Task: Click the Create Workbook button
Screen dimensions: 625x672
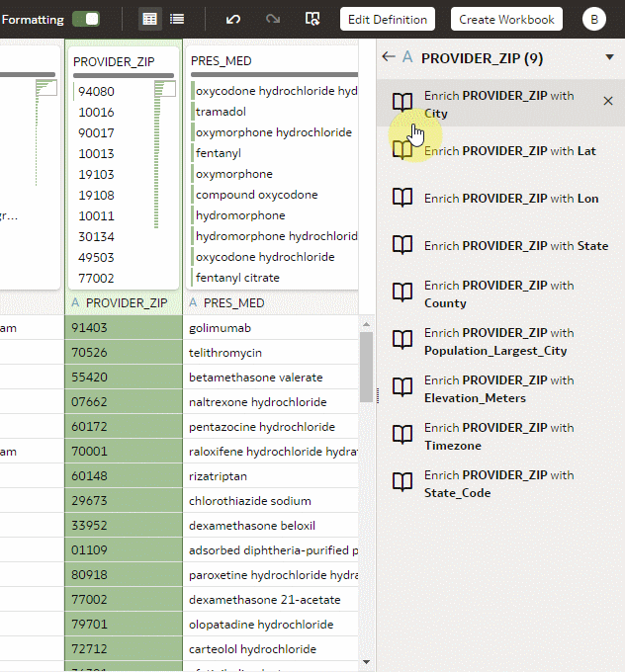Action: [506, 20]
